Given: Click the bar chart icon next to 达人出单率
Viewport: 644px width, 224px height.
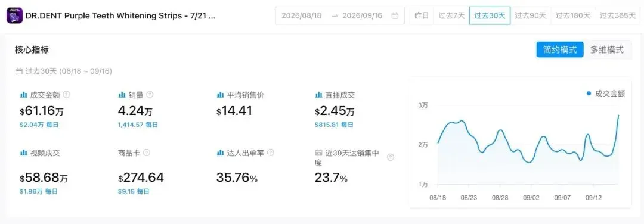Looking at the screenshot, I should [x=220, y=153].
